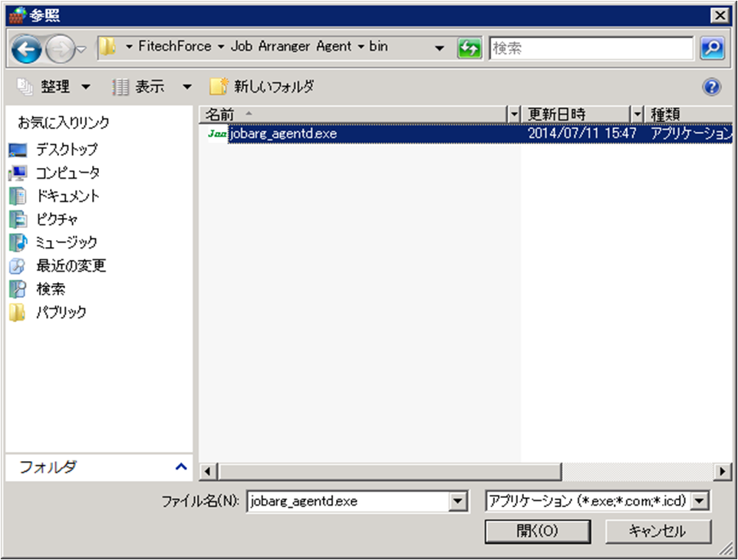Click the キャンセル button
738x560 pixels.
(x=658, y=531)
